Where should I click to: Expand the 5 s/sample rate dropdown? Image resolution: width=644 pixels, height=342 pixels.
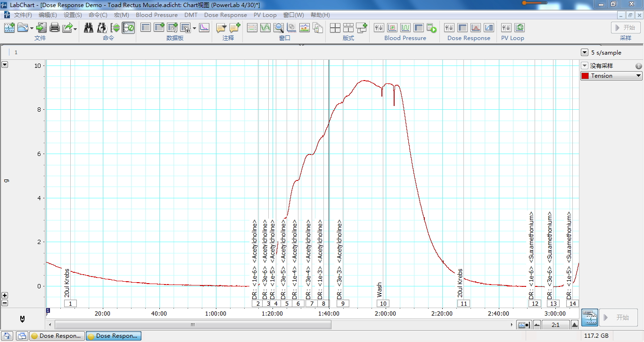coord(585,53)
